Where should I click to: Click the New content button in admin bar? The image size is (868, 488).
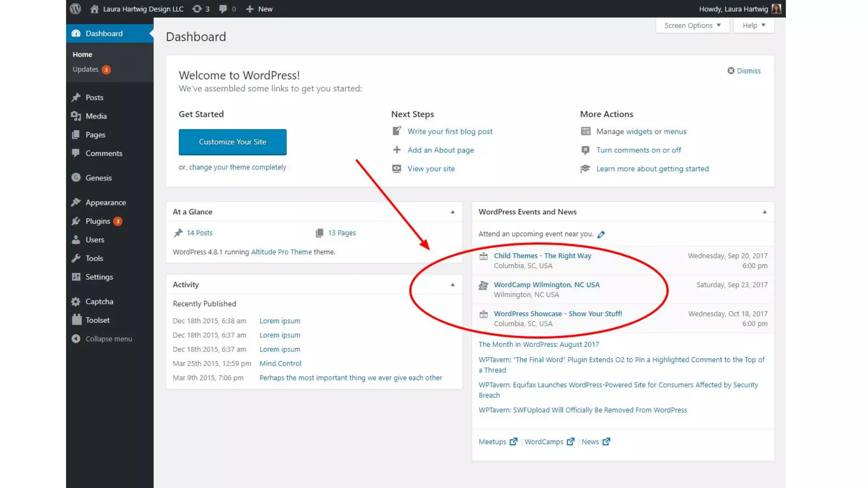pyautogui.click(x=259, y=9)
